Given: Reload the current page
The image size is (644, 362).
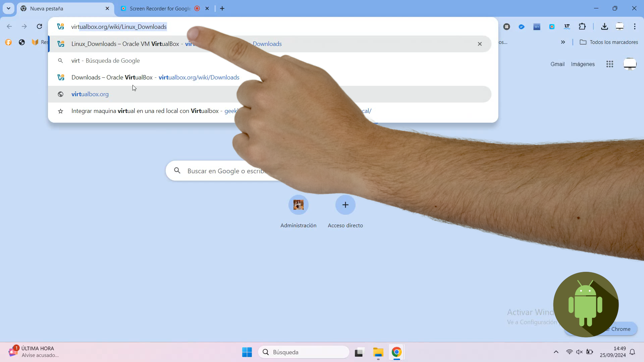Looking at the screenshot, I should (x=39, y=26).
